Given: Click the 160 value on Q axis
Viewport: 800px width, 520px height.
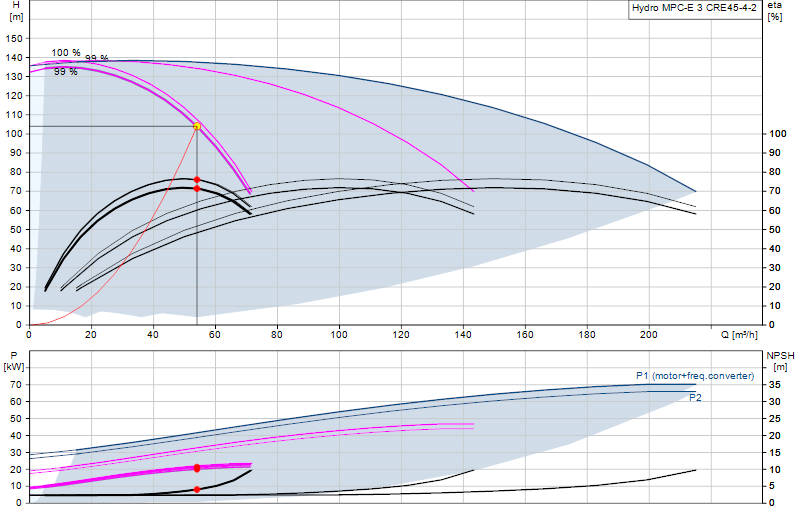Looking at the screenshot, I should point(525,335).
